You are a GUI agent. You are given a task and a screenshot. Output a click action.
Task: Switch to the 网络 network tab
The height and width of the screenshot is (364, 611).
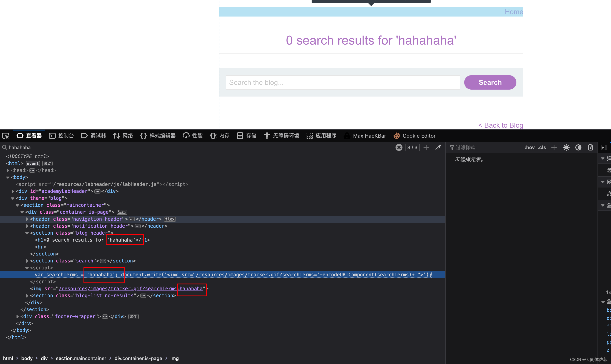pyautogui.click(x=123, y=136)
